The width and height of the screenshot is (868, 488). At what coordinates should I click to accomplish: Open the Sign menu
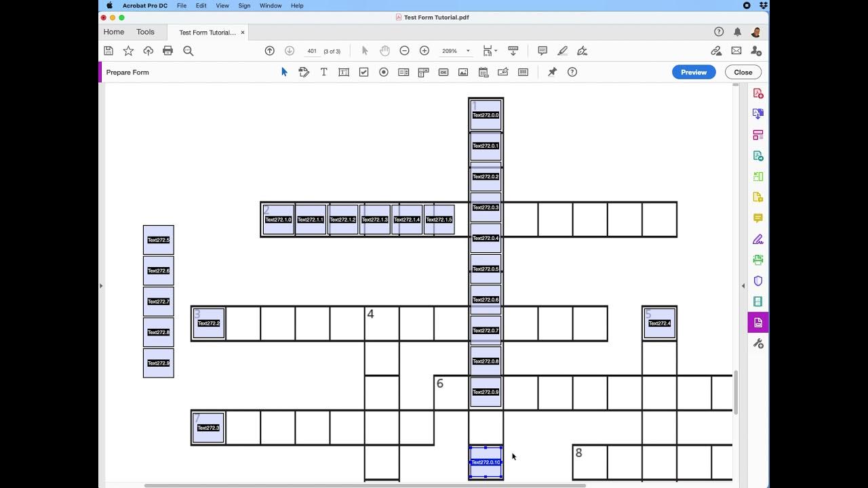click(245, 5)
